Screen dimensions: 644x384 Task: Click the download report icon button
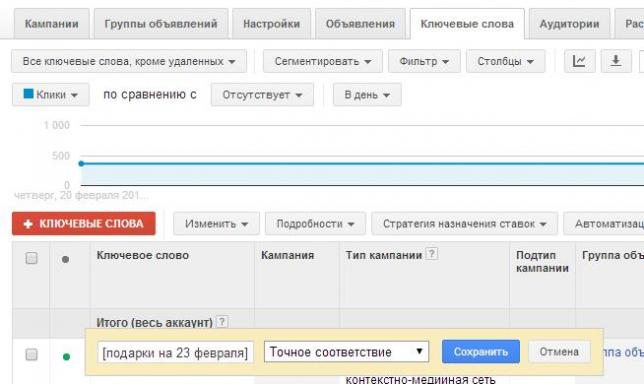pyautogui.click(x=616, y=61)
